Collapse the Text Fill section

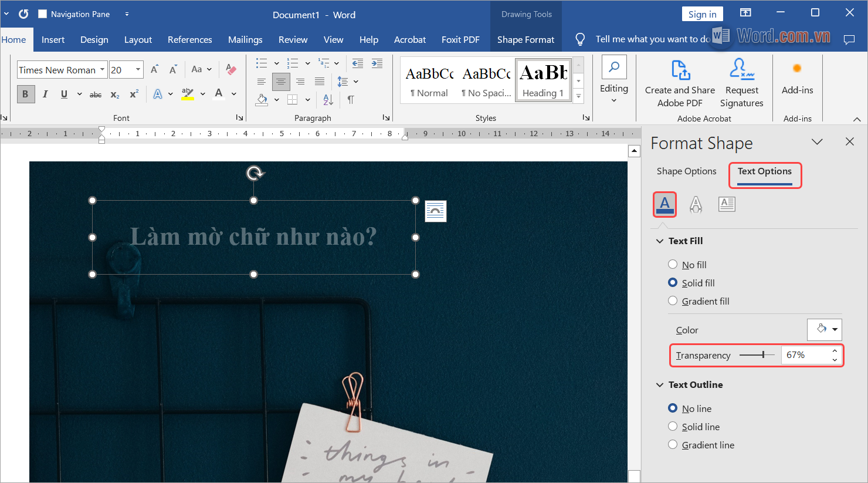coord(660,241)
